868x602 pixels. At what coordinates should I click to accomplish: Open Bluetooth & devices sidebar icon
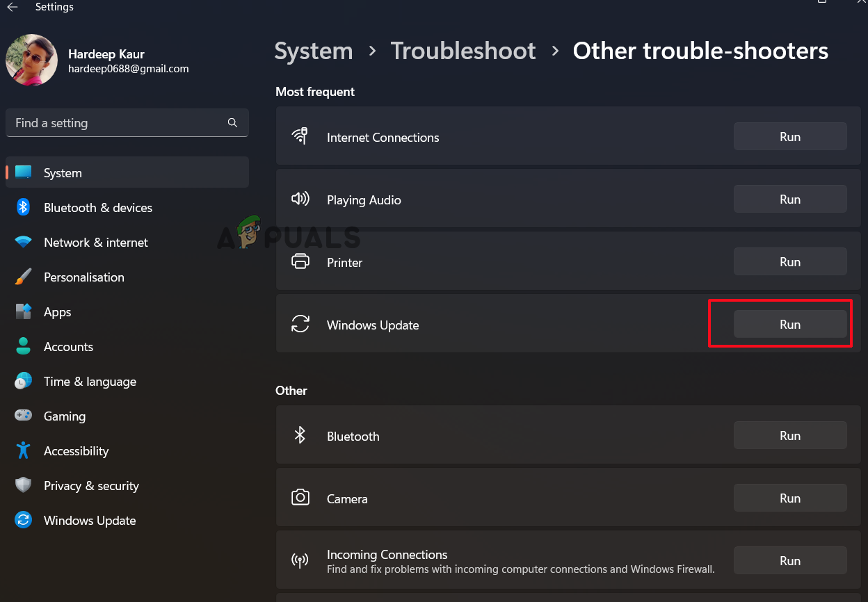tap(24, 207)
